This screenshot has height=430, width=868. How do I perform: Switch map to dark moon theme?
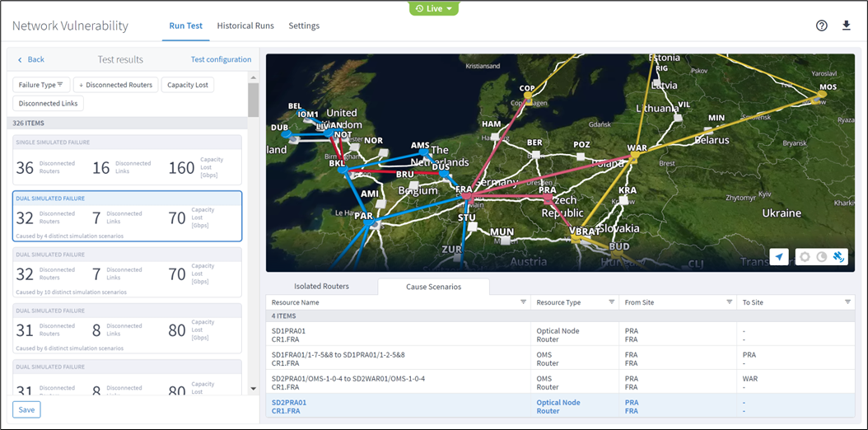(x=822, y=257)
